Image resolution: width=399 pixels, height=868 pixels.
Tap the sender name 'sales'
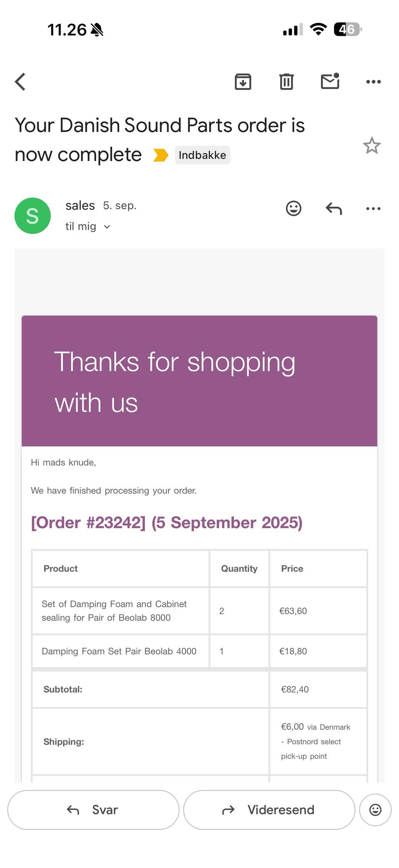(80, 206)
